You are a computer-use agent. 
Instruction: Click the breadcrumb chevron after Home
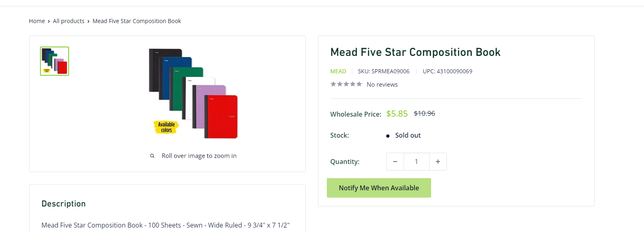tap(49, 21)
